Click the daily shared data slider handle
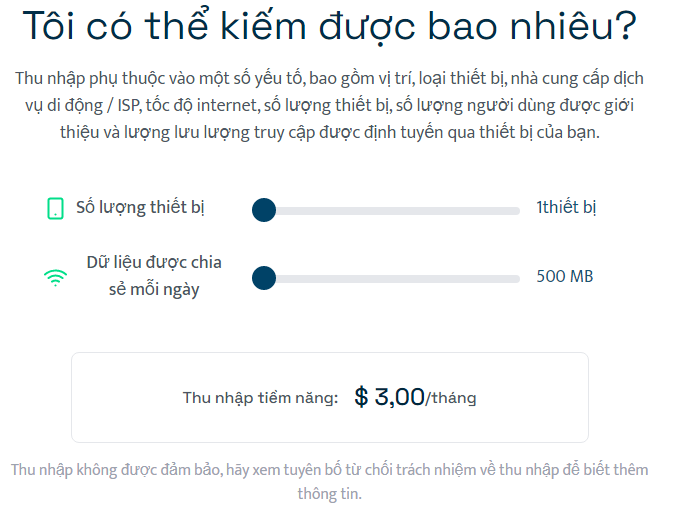674x522 pixels. point(264,277)
